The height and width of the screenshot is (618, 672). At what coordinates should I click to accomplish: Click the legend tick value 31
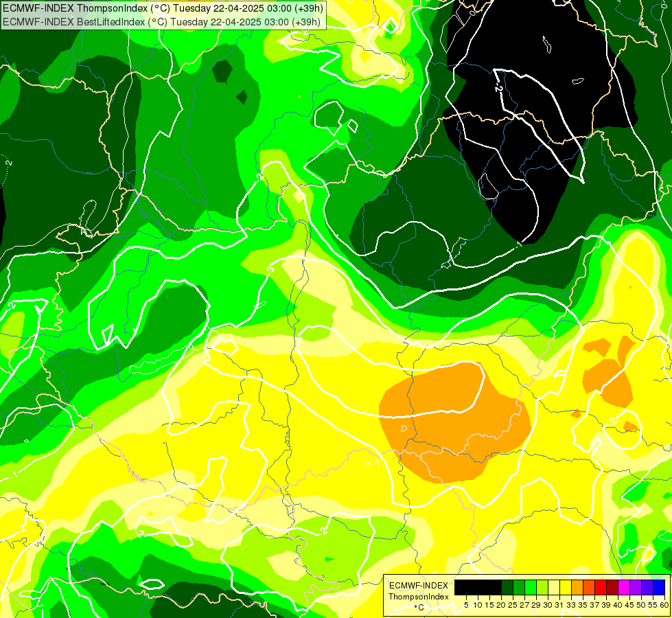(x=559, y=605)
